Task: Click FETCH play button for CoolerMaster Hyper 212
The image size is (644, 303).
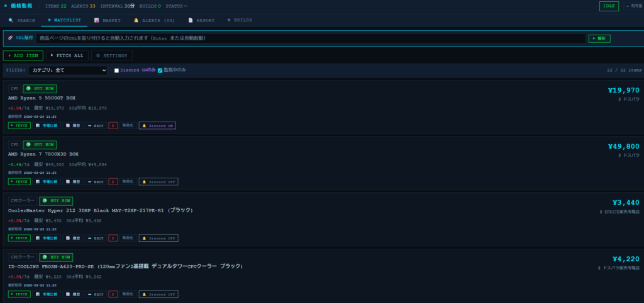Action: [19, 238]
